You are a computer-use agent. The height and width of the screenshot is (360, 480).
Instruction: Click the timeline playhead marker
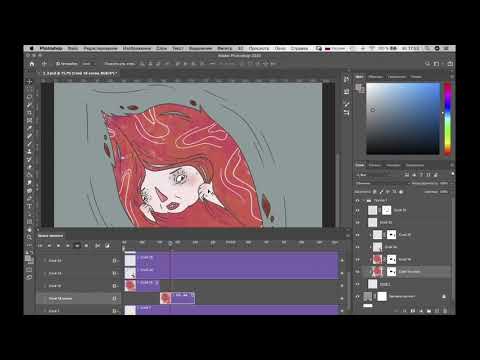[x=170, y=244]
